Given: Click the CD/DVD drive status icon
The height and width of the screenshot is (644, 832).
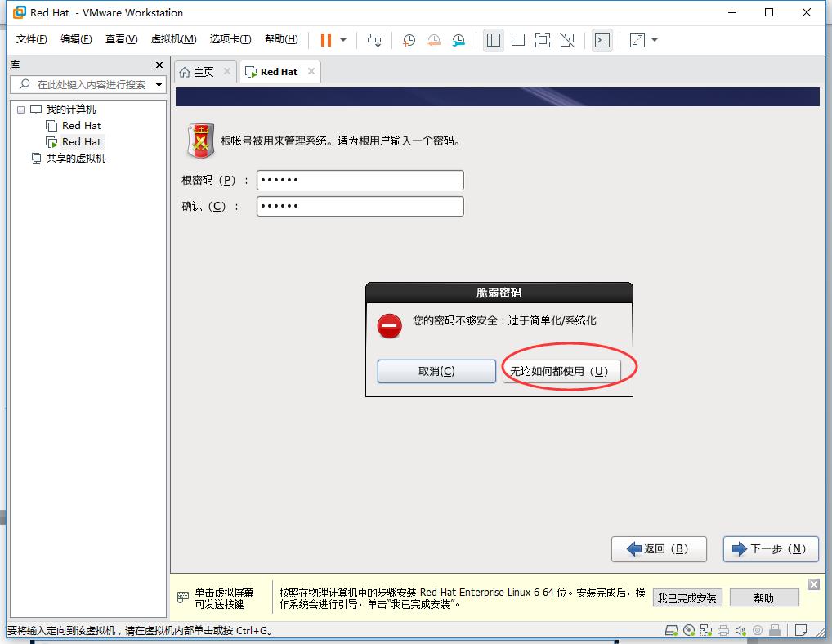Looking at the screenshot, I should pos(689,630).
